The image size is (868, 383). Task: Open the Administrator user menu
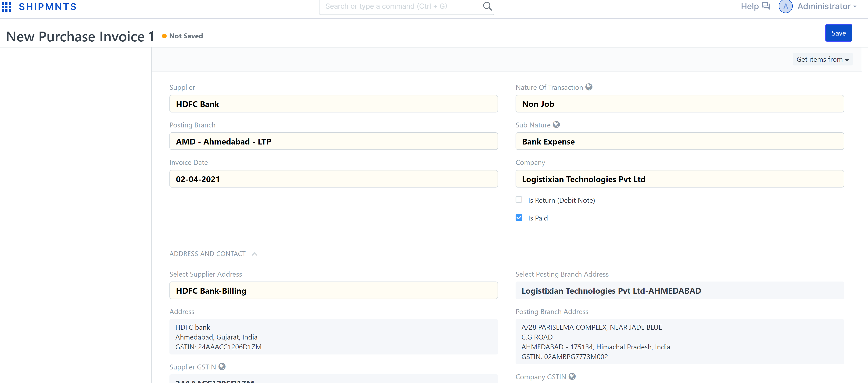click(827, 6)
